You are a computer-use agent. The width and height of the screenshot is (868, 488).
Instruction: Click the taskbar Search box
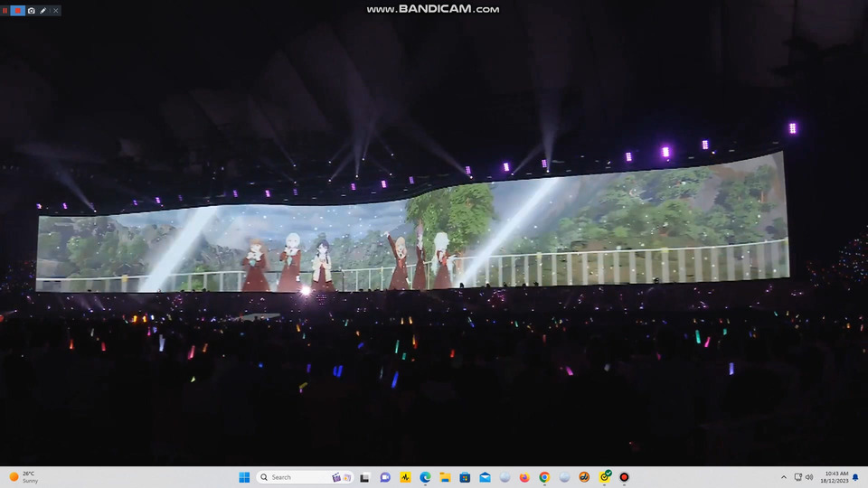(306, 477)
